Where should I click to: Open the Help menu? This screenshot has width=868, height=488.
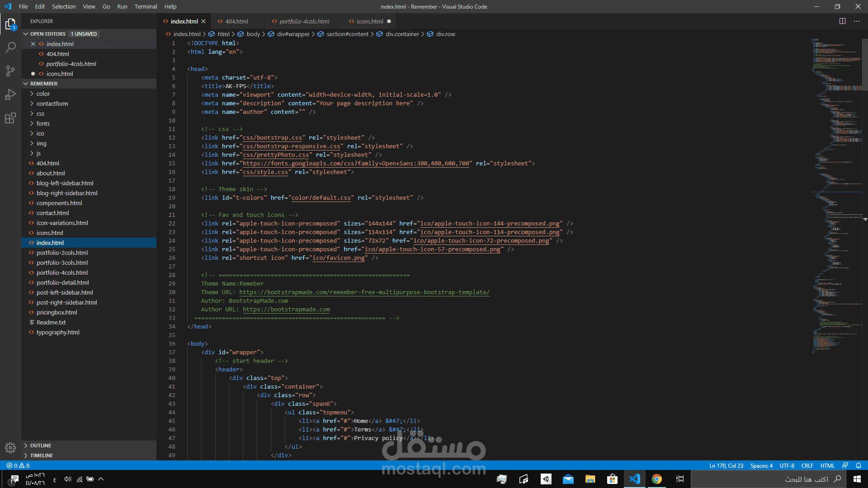tap(170, 6)
